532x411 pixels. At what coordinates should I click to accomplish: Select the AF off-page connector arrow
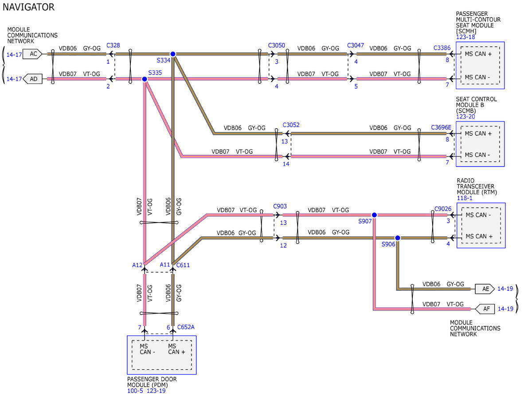(485, 309)
